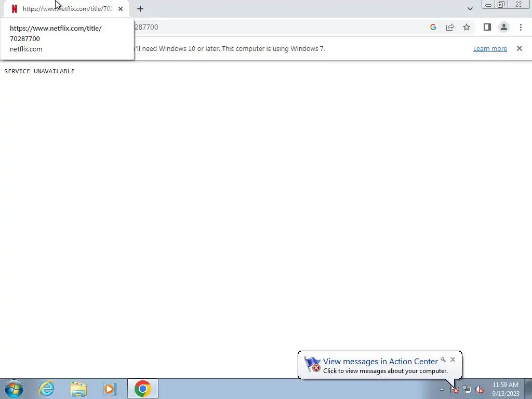
Task: Open the Chrome three-dot menu
Action: coord(521,27)
